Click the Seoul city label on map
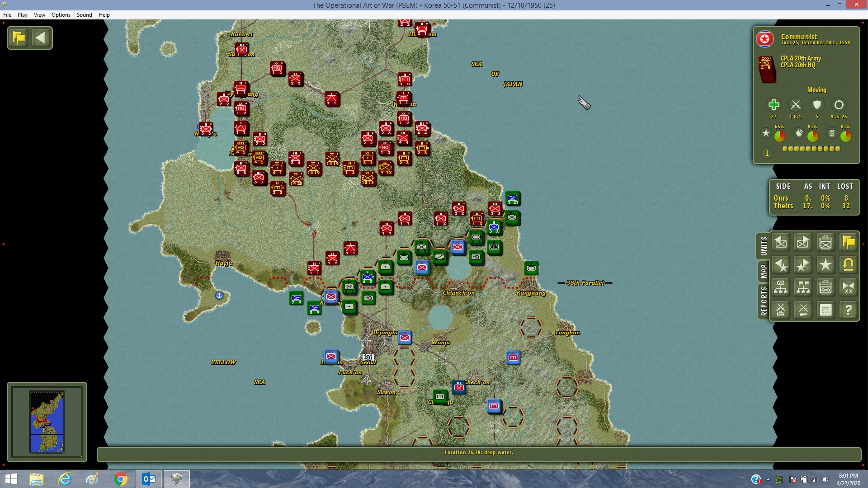The image size is (868, 488). click(x=368, y=362)
